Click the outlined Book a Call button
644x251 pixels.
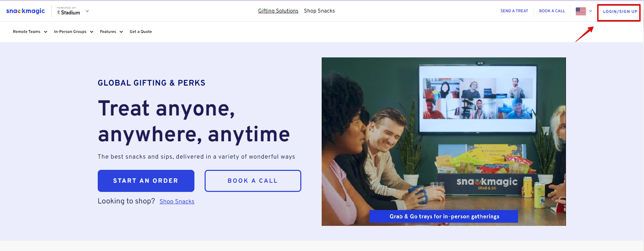253,181
